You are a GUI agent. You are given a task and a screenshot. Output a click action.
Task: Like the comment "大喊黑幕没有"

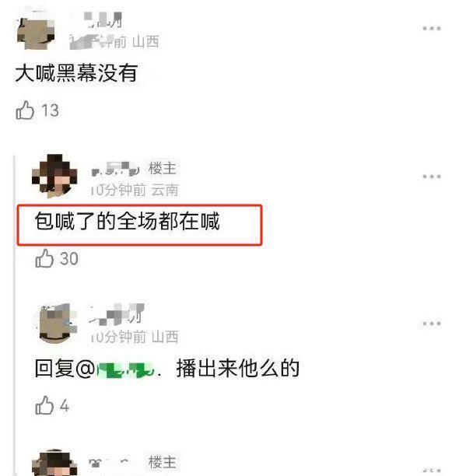[x=25, y=110]
